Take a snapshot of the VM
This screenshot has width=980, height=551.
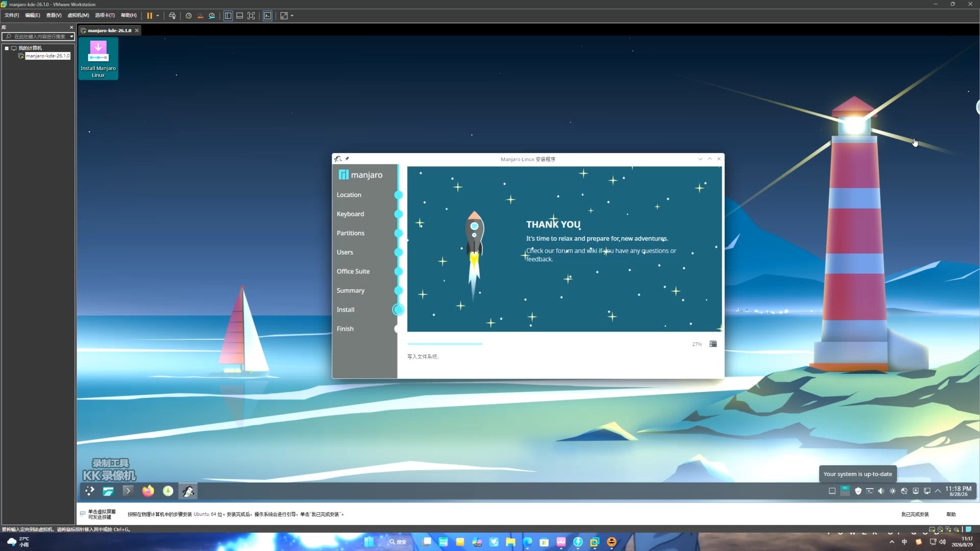(x=188, y=16)
